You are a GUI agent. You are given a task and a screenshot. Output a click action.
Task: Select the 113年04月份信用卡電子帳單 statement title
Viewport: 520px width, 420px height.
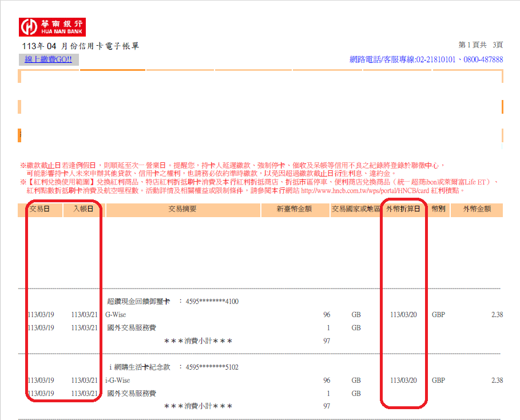click(x=80, y=46)
